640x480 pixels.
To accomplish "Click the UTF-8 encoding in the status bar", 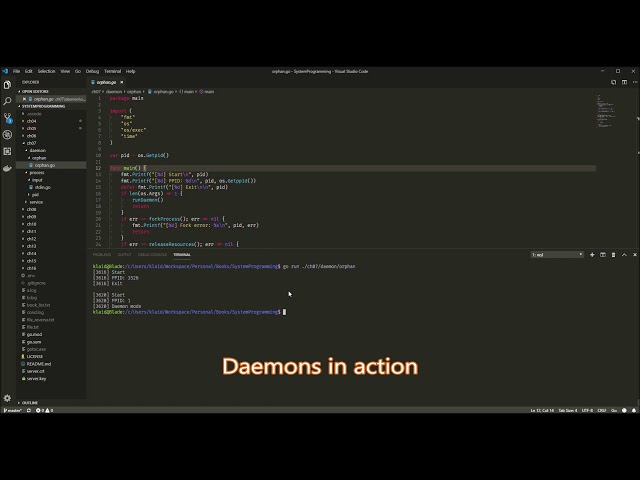I will tap(587, 410).
